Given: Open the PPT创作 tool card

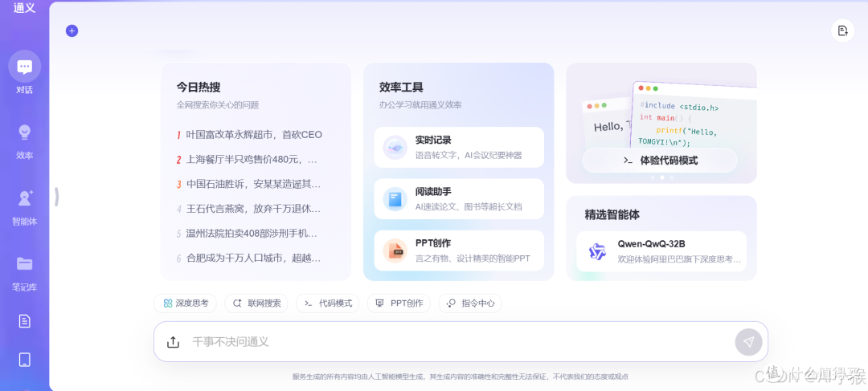Looking at the screenshot, I should pos(459,250).
